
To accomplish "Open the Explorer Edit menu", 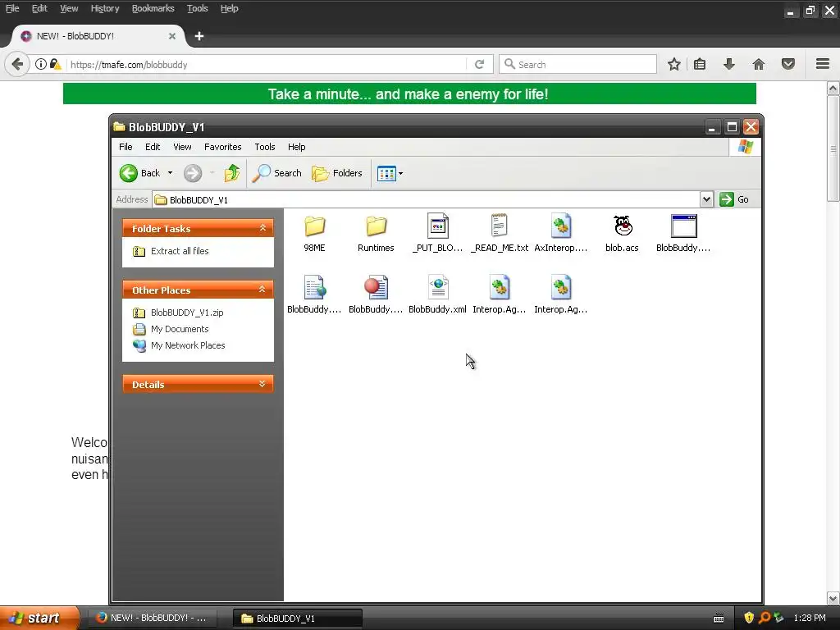I will 153,147.
